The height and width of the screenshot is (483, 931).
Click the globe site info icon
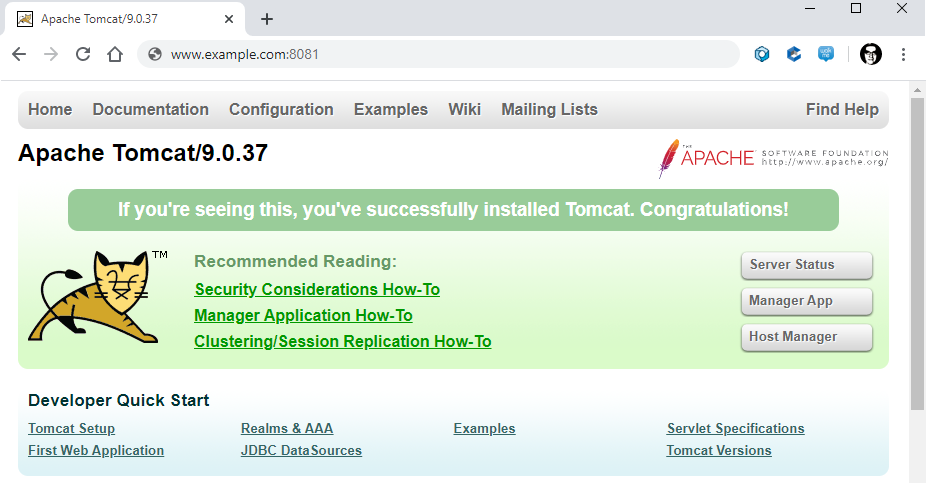pos(155,54)
